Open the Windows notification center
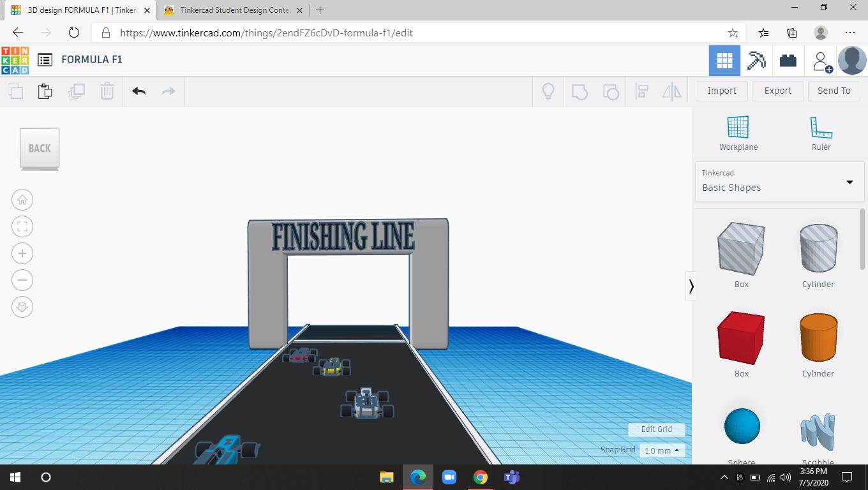 click(847, 477)
